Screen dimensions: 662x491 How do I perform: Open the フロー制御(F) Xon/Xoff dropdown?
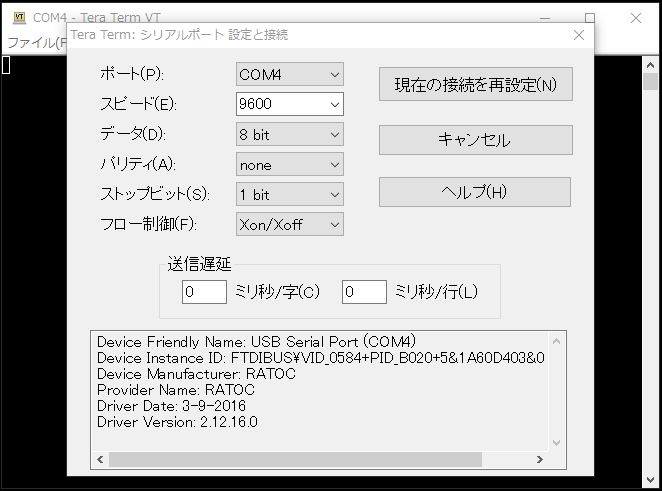tap(290, 224)
